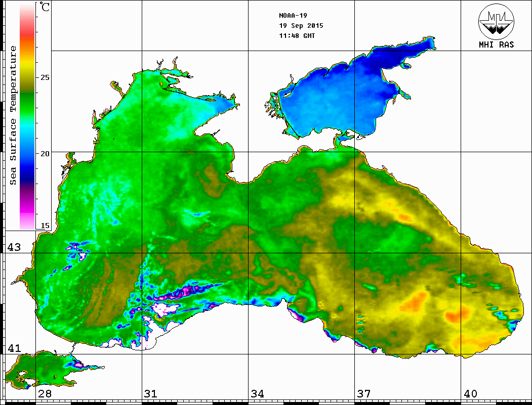Viewport: 532px width, 405px height.
Task: Click the 'Sea Surface Temperature' vertical label
Action: [x=13, y=115]
